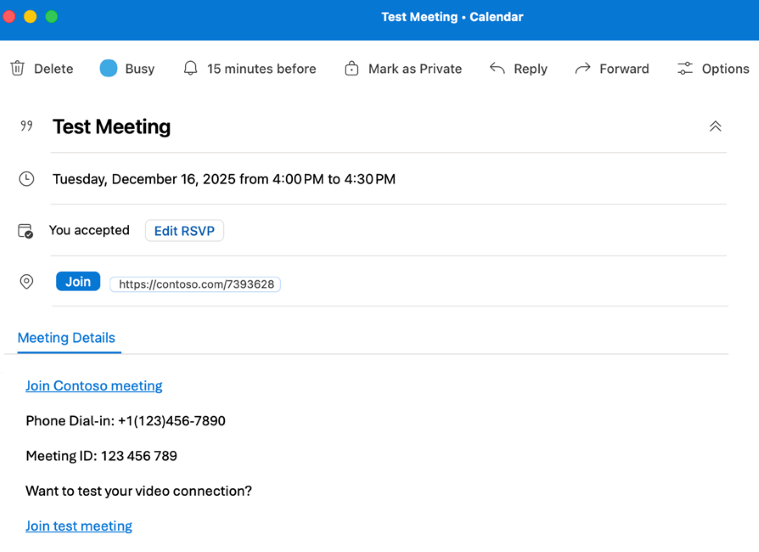Click the Meeting ID: 123 456 789 text
The width and height of the screenshot is (759, 552).
click(x=101, y=456)
